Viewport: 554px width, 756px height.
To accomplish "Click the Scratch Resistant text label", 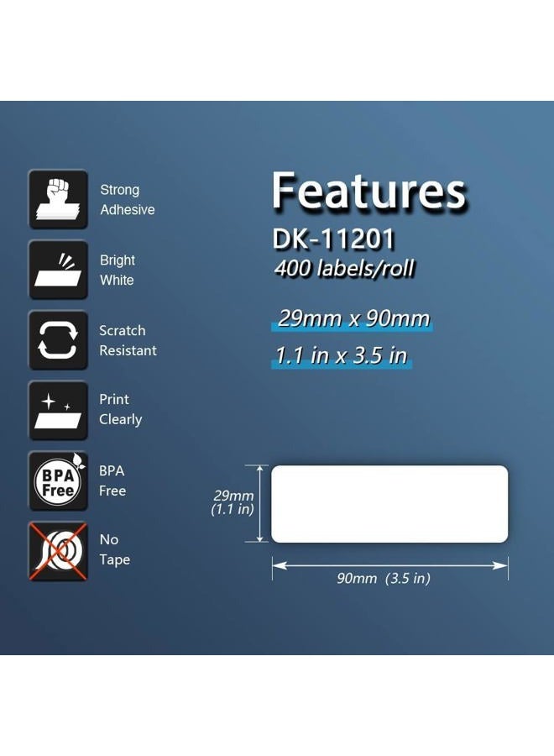I will 128,340.
